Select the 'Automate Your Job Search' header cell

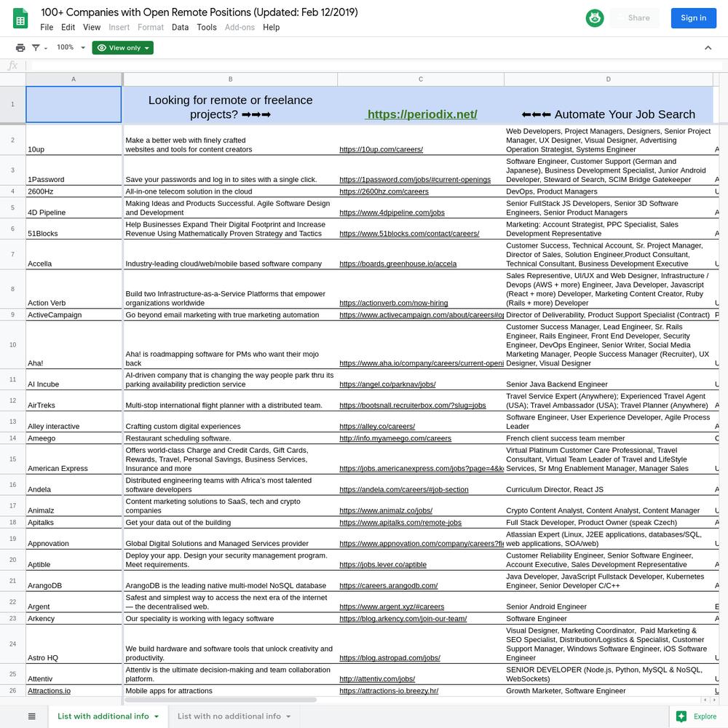[608, 105]
